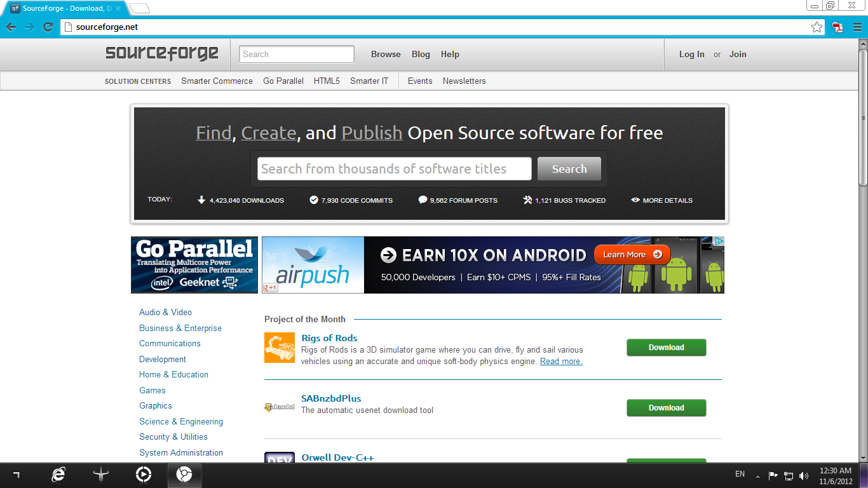Viewport: 868px width, 488px height.
Task: Open the Blog link in header
Action: coord(421,54)
